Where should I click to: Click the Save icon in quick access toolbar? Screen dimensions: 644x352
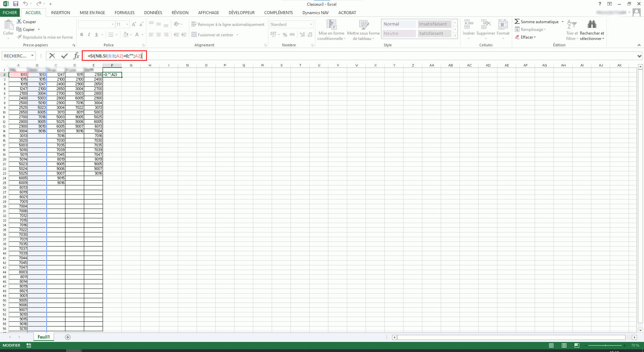click(15, 4)
